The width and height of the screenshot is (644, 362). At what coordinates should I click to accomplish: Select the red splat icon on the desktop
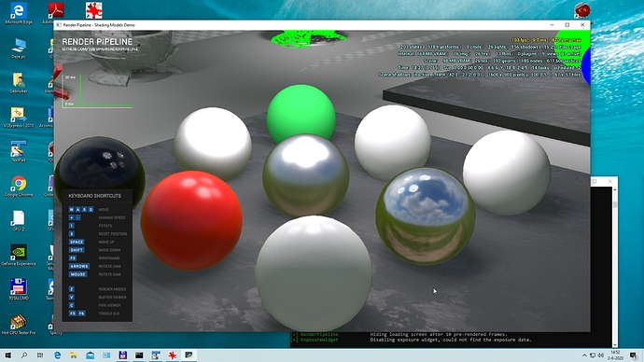[x=93, y=10]
